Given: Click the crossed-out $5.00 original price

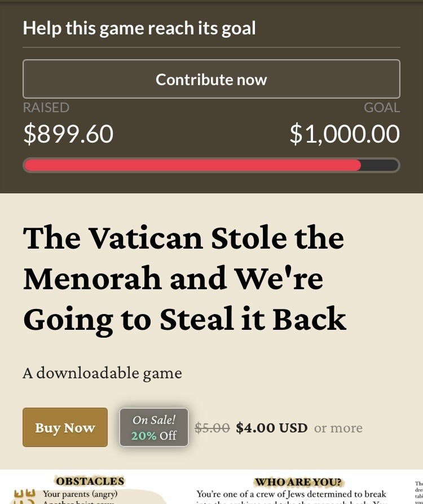Looking at the screenshot, I should coord(212,428).
